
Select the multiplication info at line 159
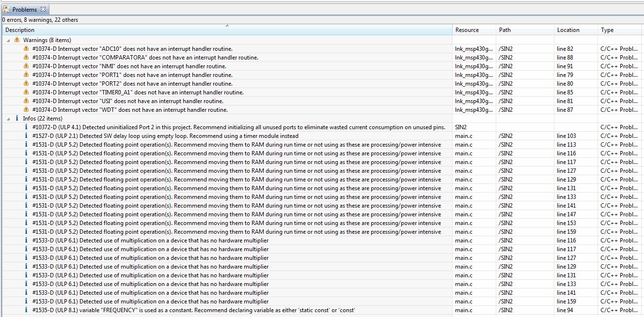click(150, 302)
